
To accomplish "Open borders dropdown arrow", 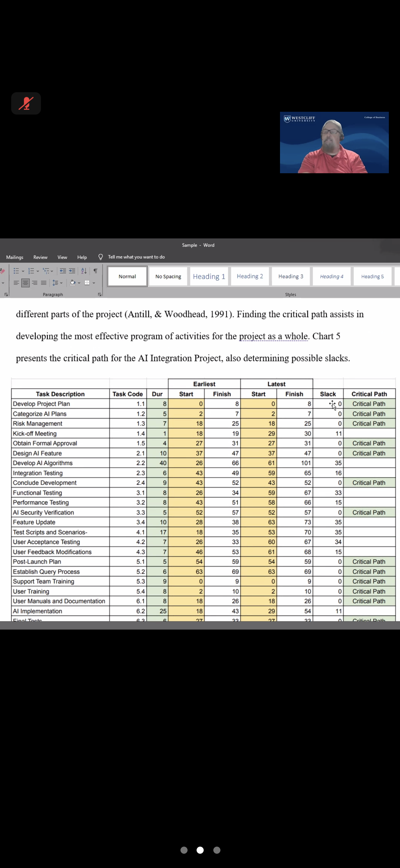I will click(x=94, y=283).
